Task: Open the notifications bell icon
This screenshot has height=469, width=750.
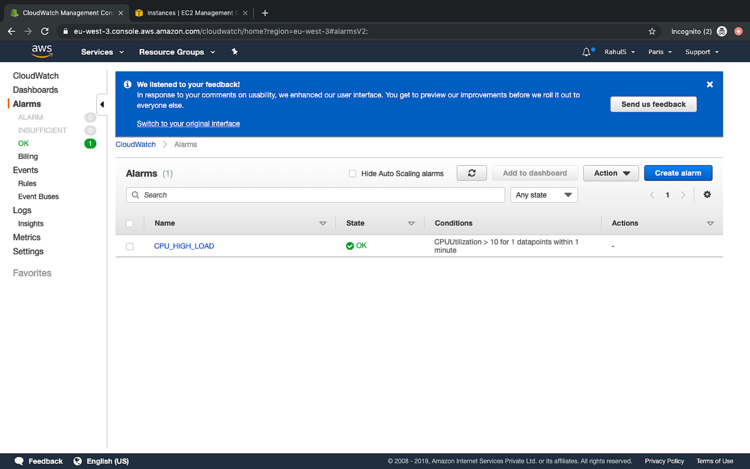Action: pos(586,52)
